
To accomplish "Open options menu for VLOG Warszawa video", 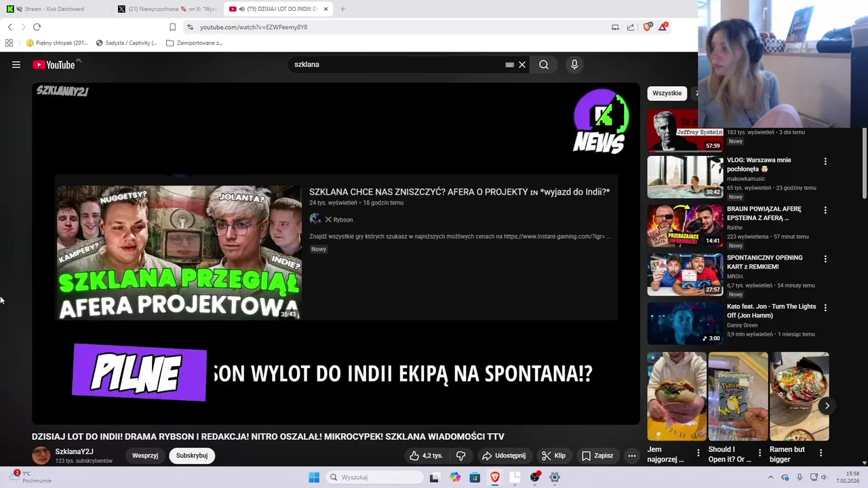I will pos(825,161).
